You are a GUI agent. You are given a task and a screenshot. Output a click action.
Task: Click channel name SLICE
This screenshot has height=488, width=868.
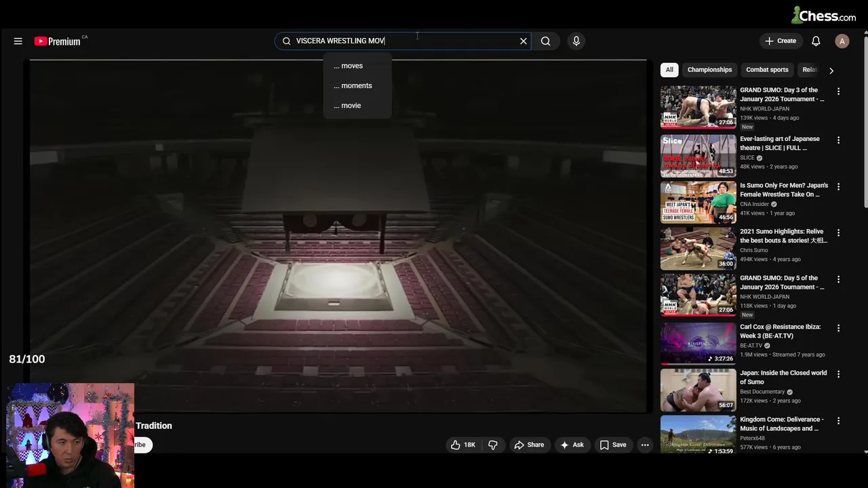(x=747, y=158)
